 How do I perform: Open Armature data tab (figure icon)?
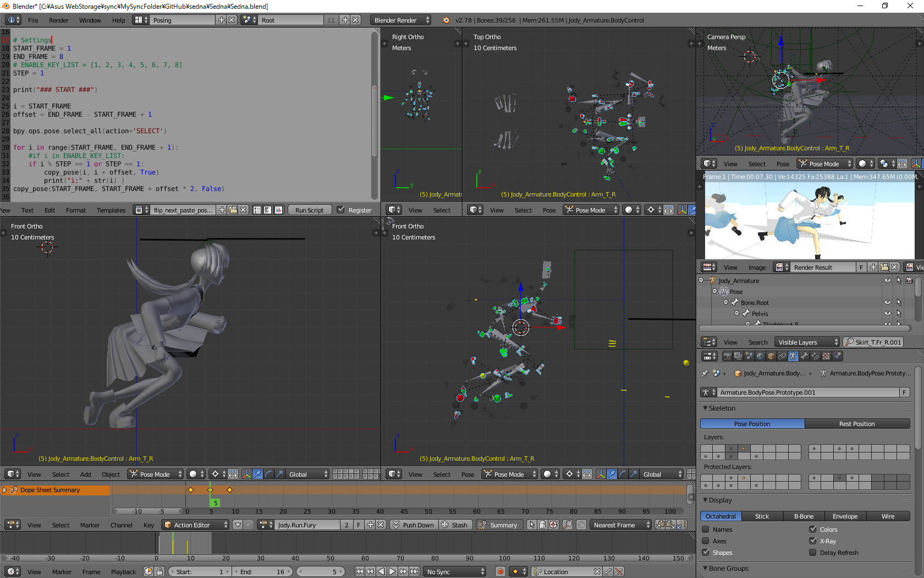point(793,356)
